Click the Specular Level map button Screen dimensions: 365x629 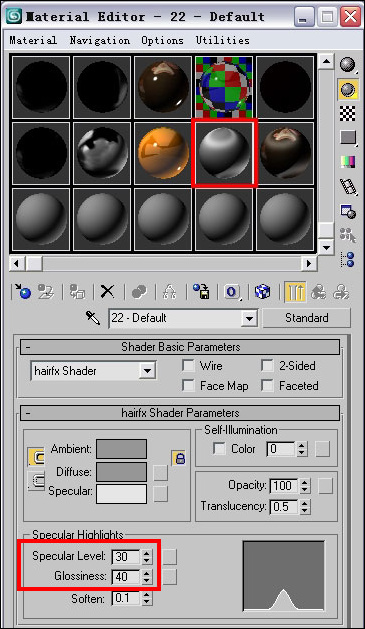click(x=169, y=557)
